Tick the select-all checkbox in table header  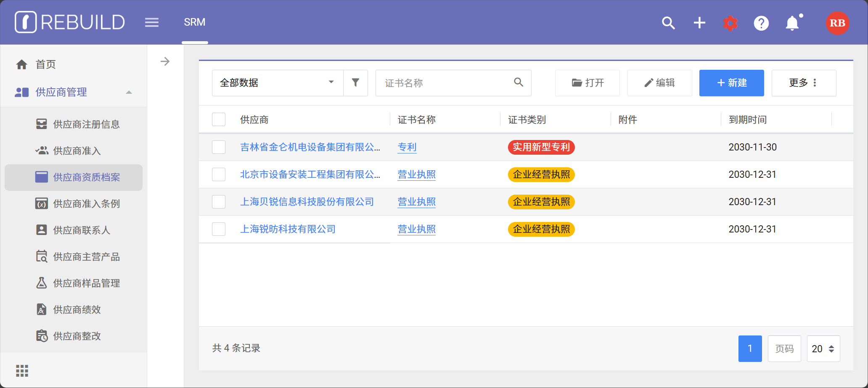219,119
